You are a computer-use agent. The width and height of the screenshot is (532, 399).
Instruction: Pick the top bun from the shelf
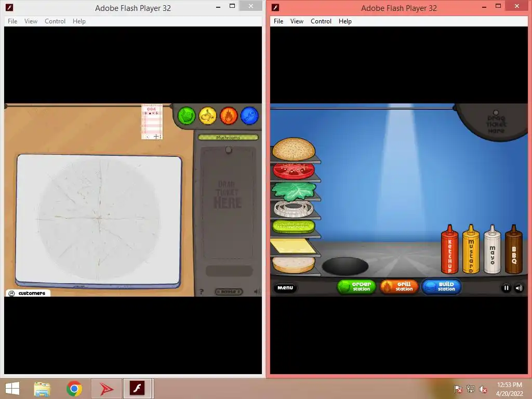coord(294,149)
